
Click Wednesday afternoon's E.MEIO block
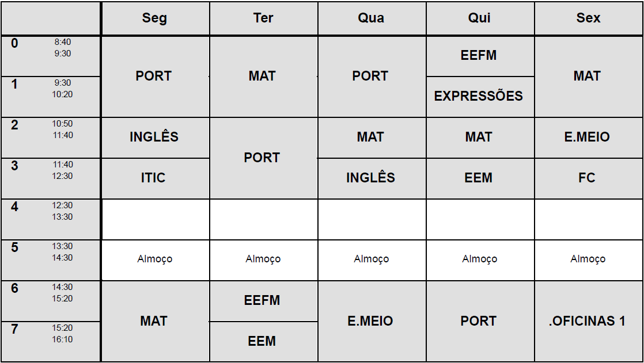[x=370, y=321]
